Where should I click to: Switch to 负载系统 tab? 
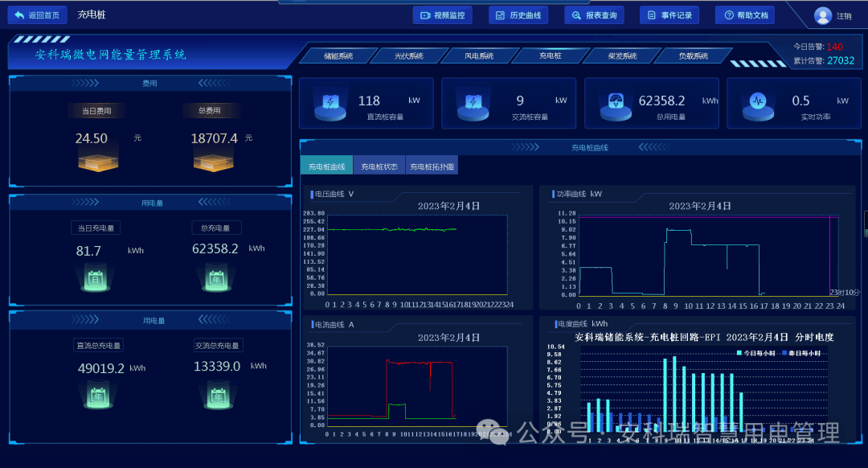pyautogui.click(x=693, y=56)
